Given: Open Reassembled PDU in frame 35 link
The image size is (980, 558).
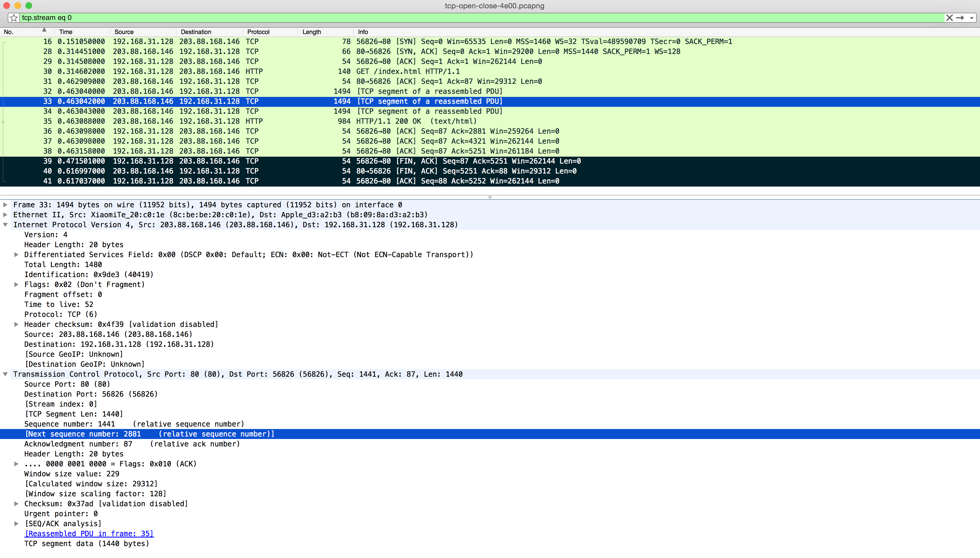Looking at the screenshot, I should 89,533.
